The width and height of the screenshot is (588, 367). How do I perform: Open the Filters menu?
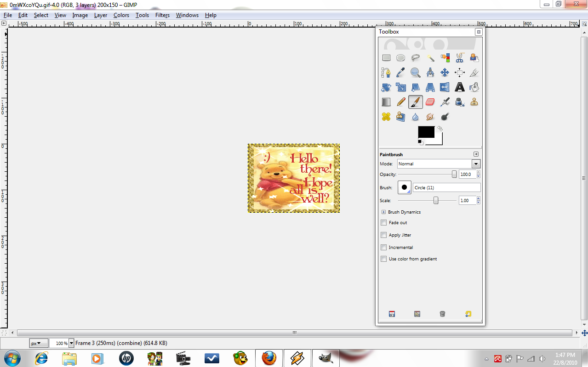click(162, 15)
